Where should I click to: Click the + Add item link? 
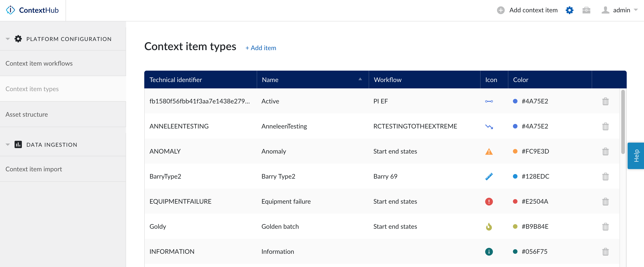[261, 48]
